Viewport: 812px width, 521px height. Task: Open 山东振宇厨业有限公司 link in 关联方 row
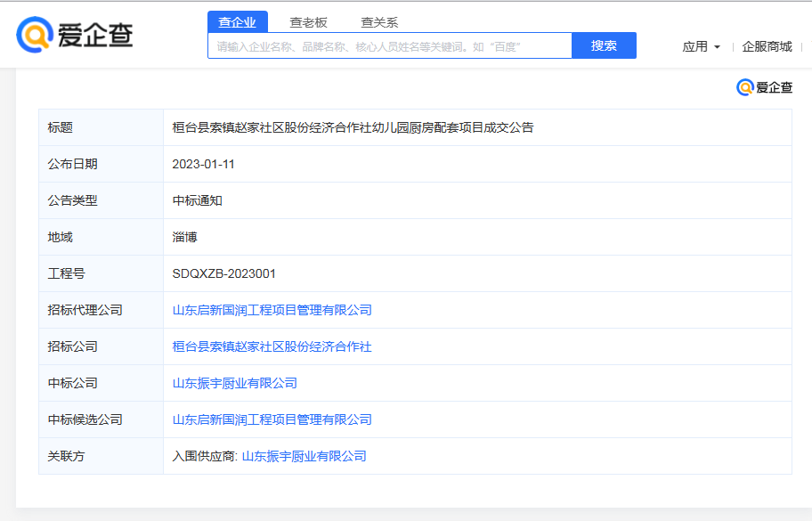(304, 456)
